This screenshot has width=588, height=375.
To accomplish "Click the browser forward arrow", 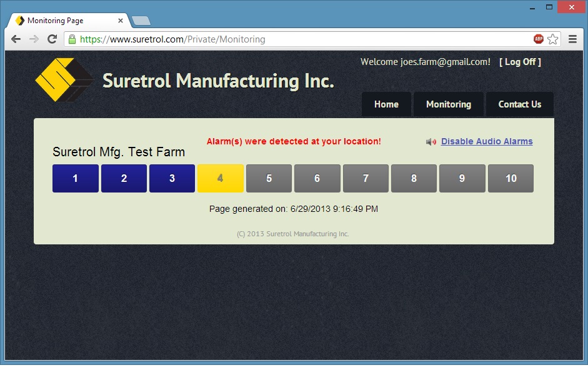I will click(34, 39).
